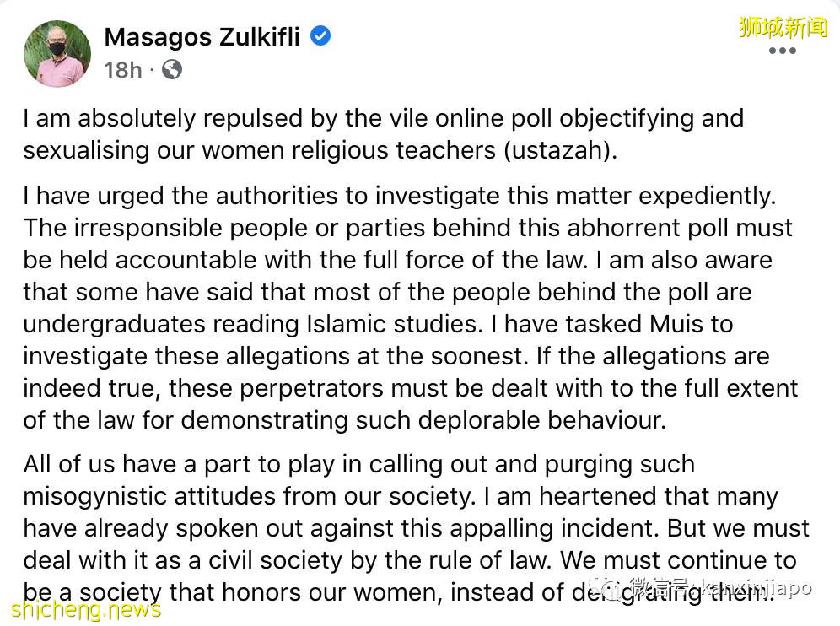Click the 狮城新闻 watermark text
The height and width of the screenshot is (626, 840).
(783, 27)
